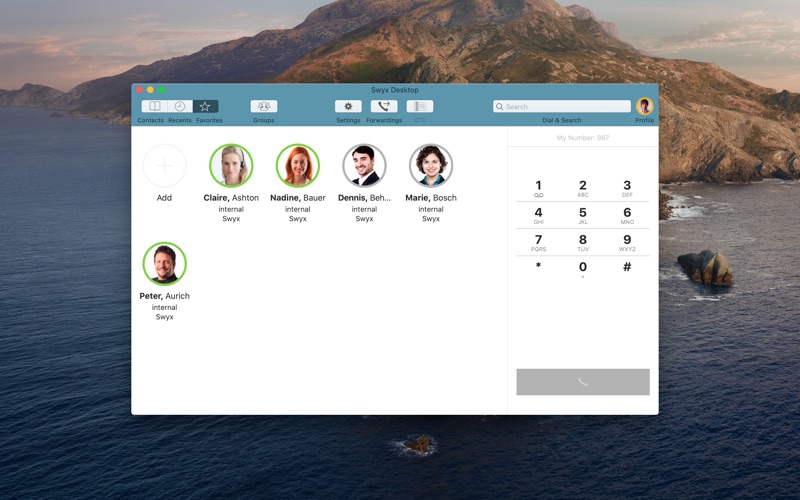Open the Forwardings phone icon
Viewport: 800px width, 500px height.
[384, 106]
